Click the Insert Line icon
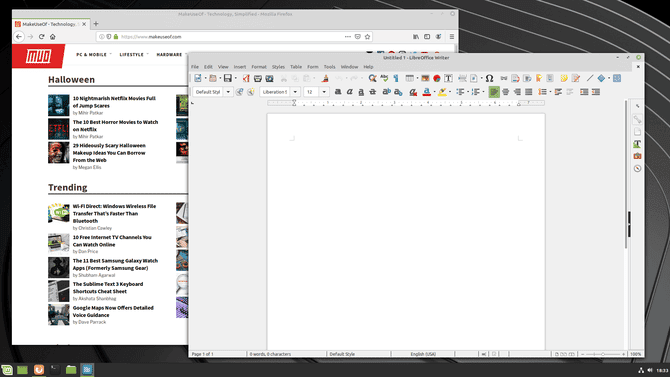 coord(590,78)
